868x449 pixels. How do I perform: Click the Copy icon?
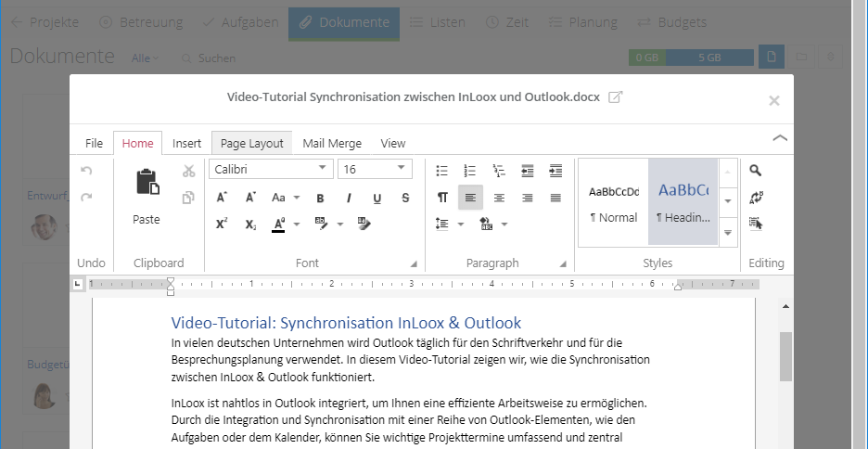(189, 198)
